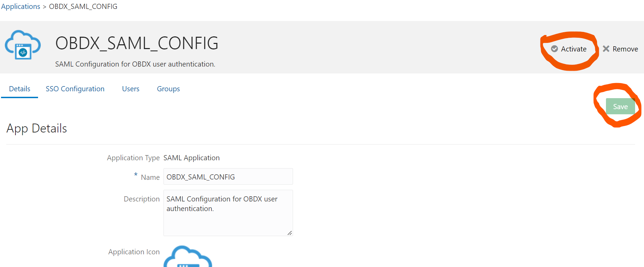This screenshot has height=267, width=644.
Task: Click inside the Description text area
Action: [x=228, y=213]
